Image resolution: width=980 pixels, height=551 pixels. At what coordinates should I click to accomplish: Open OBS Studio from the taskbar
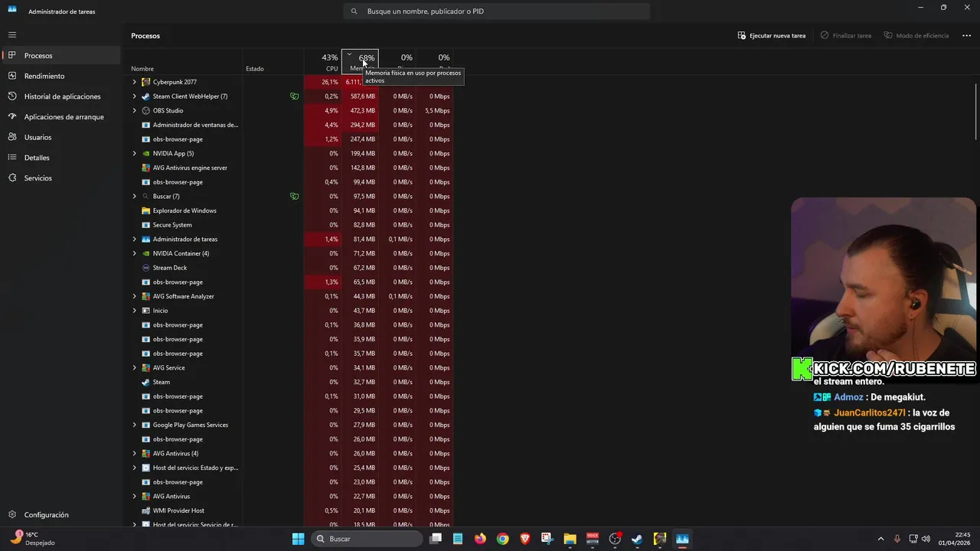coord(615,539)
